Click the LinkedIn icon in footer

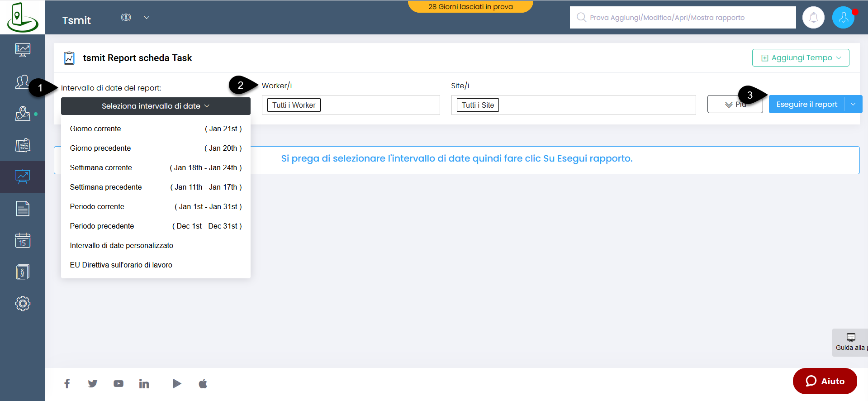[144, 384]
